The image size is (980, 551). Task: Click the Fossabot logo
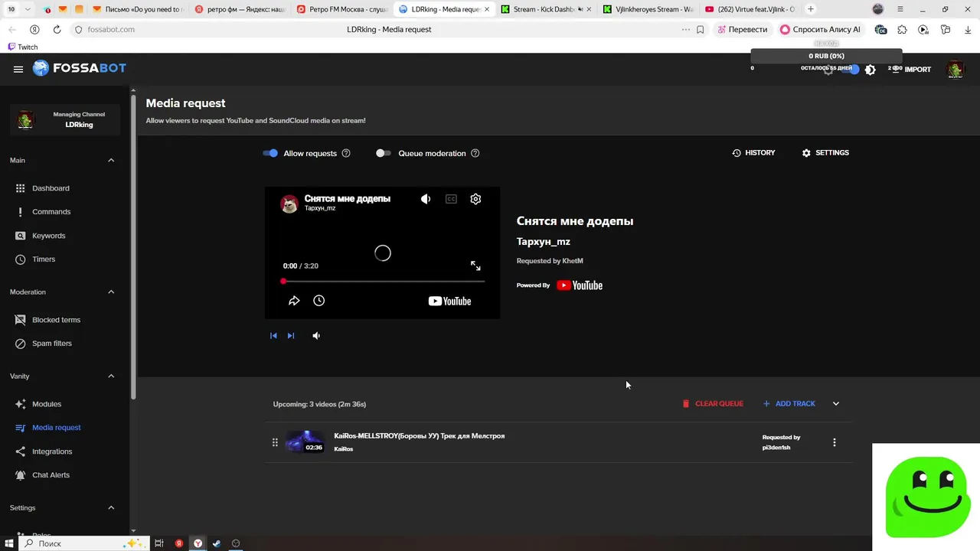(x=78, y=68)
